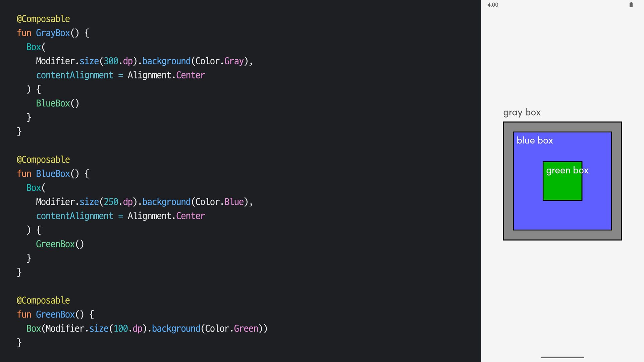Click Color.Green in the GreenBox code

pyautogui.click(x=231, y=328)
